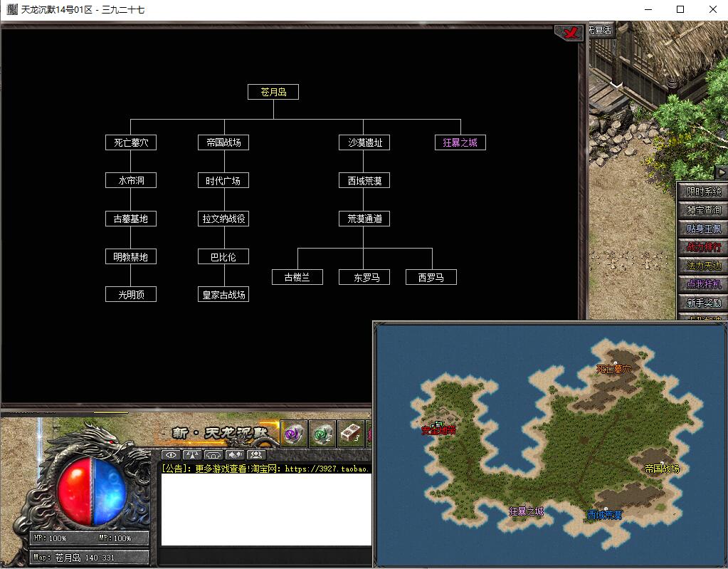Click the group members icon above chat
Viewport: 728px width, 569px height.
pos(256,455)
